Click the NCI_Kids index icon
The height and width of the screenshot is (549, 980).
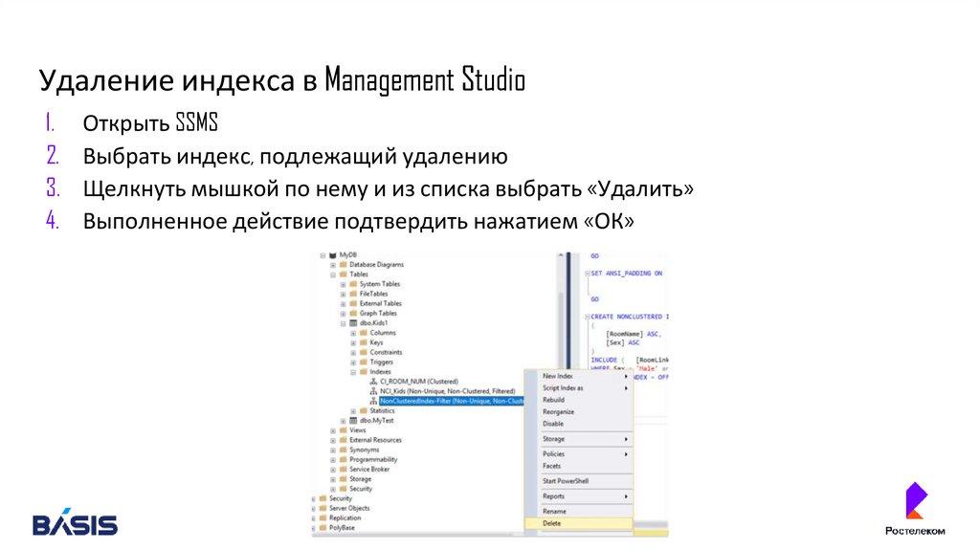pyautogui.click(x=373, y=391)
